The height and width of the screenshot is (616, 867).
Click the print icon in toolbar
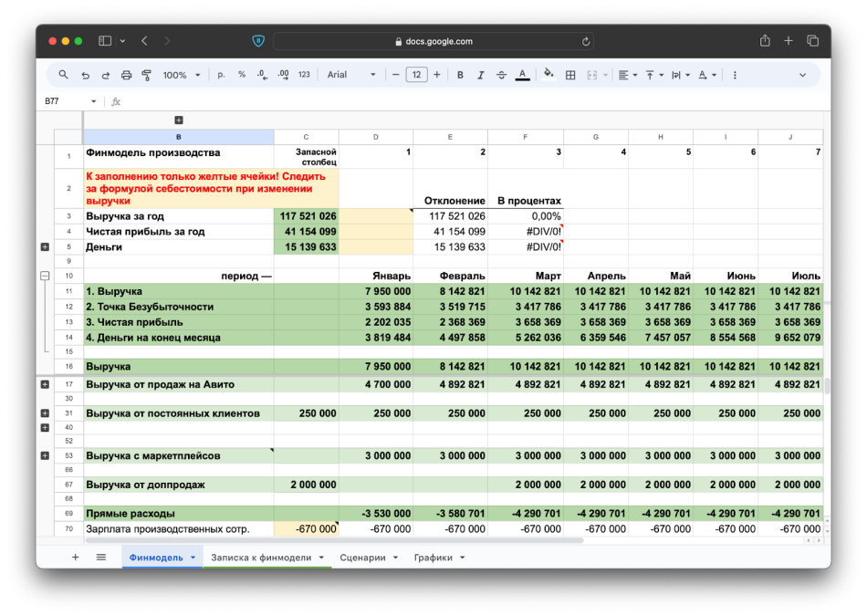click(x=126, y=75)
